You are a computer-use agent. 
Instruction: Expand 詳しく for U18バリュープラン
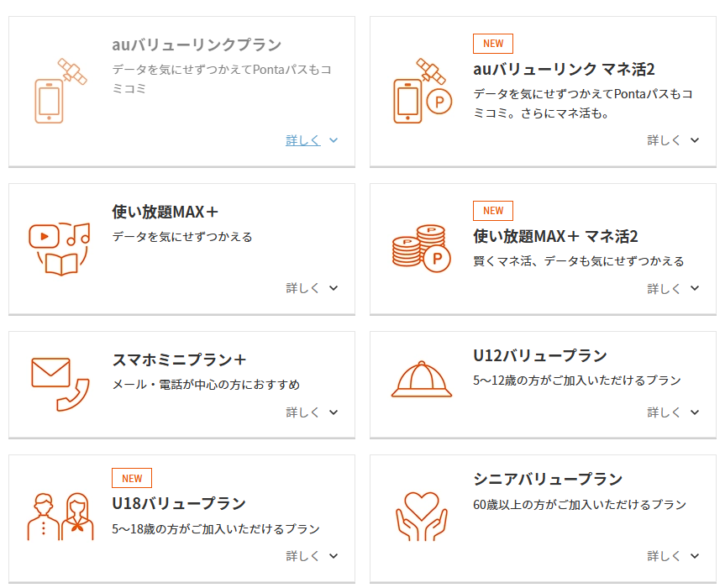tap(312, 556)
